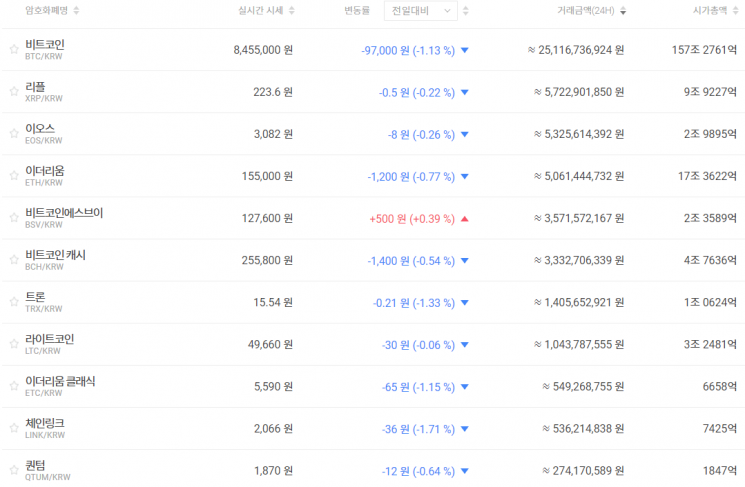Open the 이더리움 클래식 coin link
The width and height of the screenshot is (745, 487).
(60, 382)
